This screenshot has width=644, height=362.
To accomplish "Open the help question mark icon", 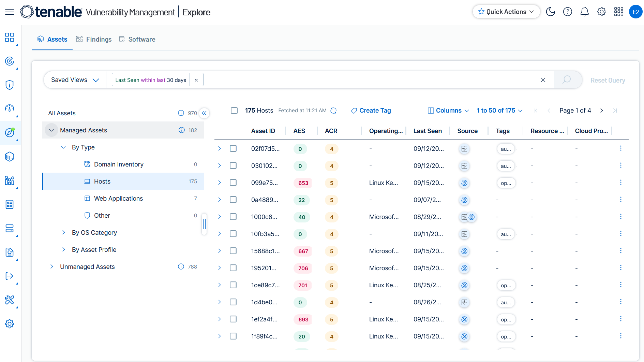I will point(567,12).
